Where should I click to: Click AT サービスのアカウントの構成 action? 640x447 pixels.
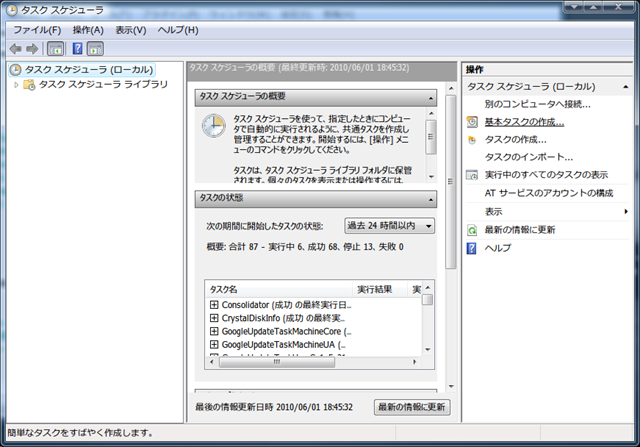click(x=549, y=193)
